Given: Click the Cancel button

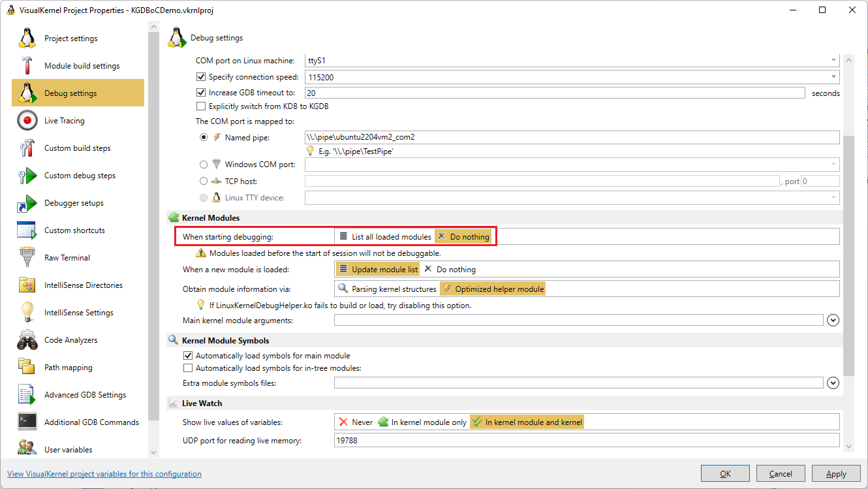Looking at the screenshot, I should [781, 473].
